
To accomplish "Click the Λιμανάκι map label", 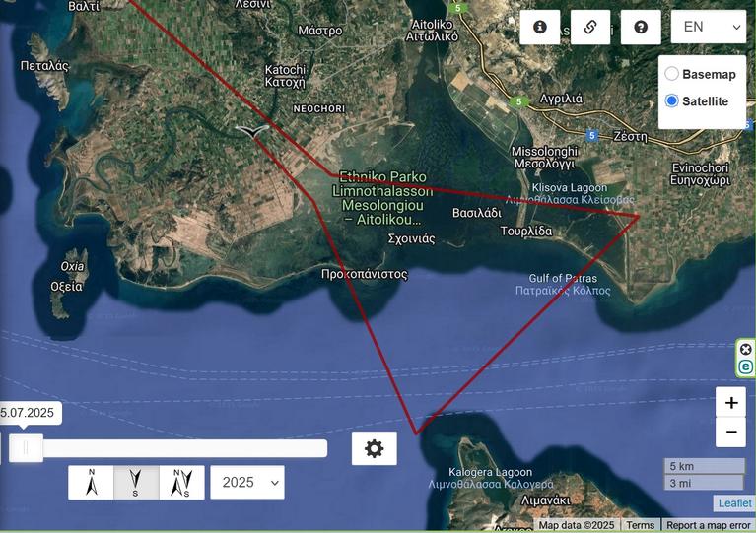I will 545,500.
